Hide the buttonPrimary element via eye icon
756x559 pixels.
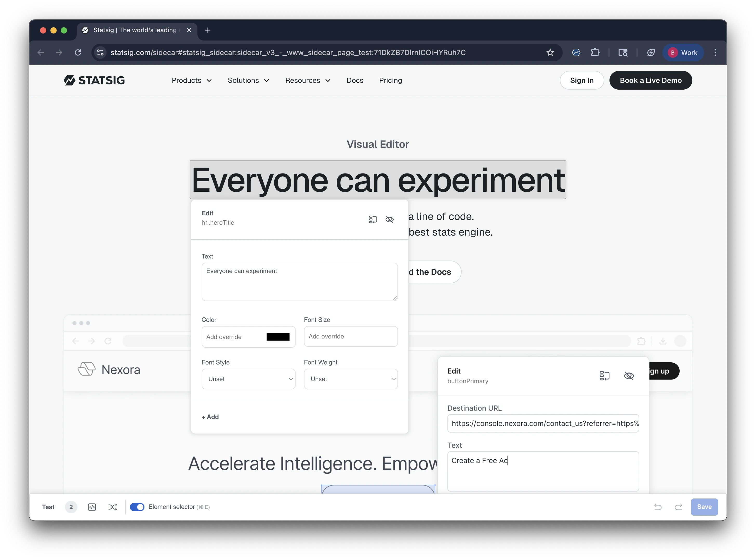629,376
